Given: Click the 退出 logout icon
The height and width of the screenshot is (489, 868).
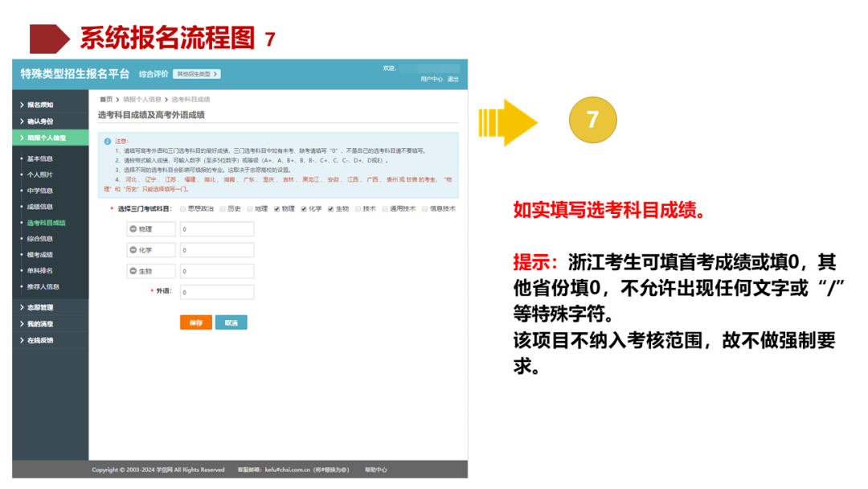Looking at the screenshot, I should pyautogui.click(x=452, y=78).
